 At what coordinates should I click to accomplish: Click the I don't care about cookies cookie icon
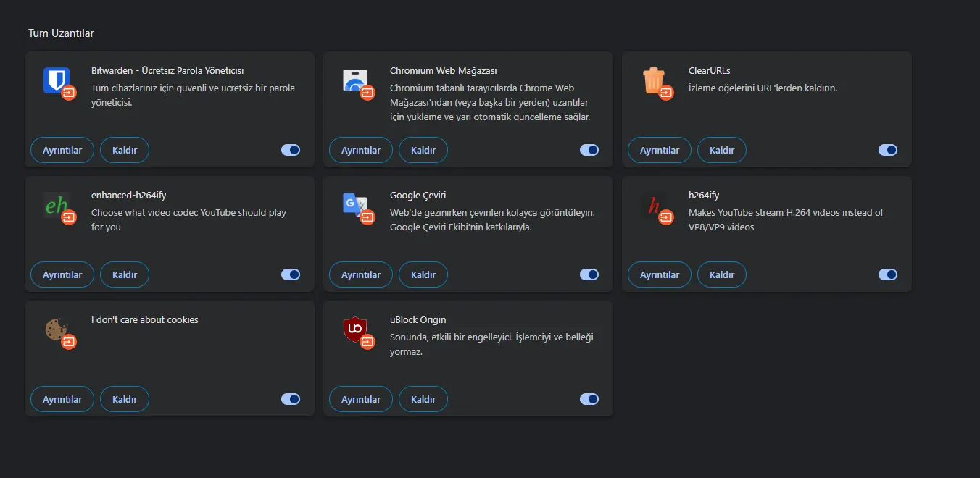[56, 329]
